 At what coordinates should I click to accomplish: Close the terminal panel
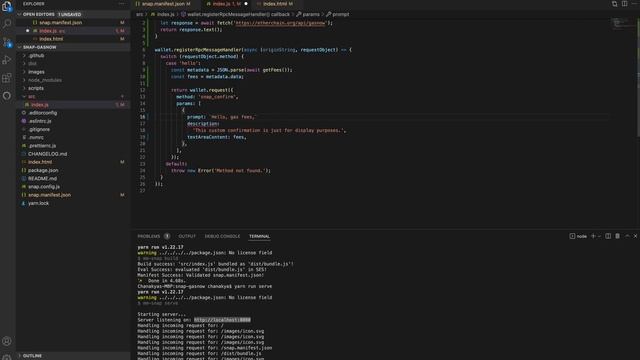[x=636, y=236]
